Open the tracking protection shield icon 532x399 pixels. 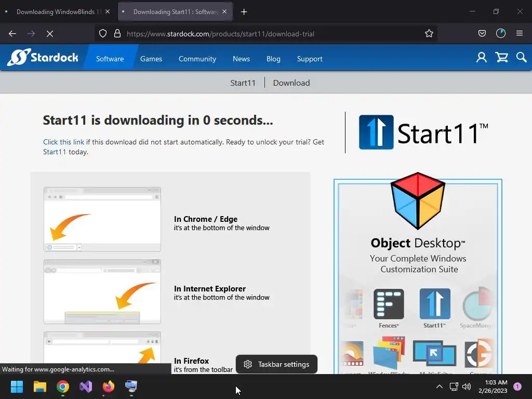pyautogui.click(x=103, y=34)
